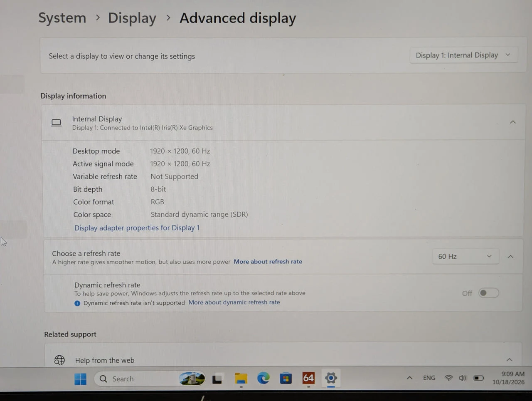This screenshot has height=401, width=532.
Task: Open the clock and date flyout
Action: click(508, 378)
